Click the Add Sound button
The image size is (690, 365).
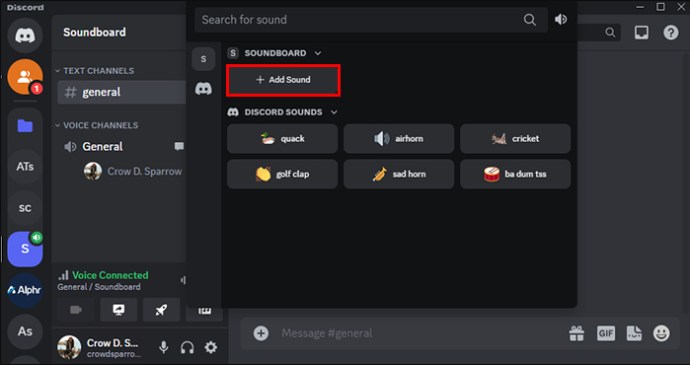[x=283, y=80]
